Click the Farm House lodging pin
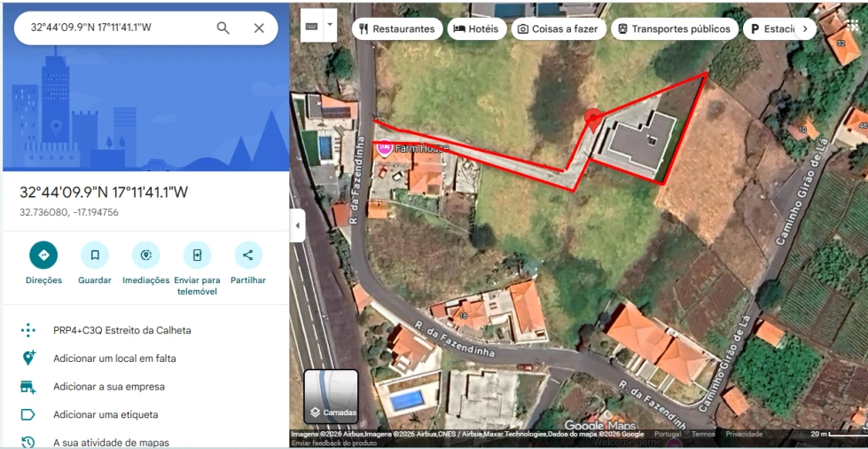This screenshot has height=449, width=868. pyautogui.click(x=385, y=147)
